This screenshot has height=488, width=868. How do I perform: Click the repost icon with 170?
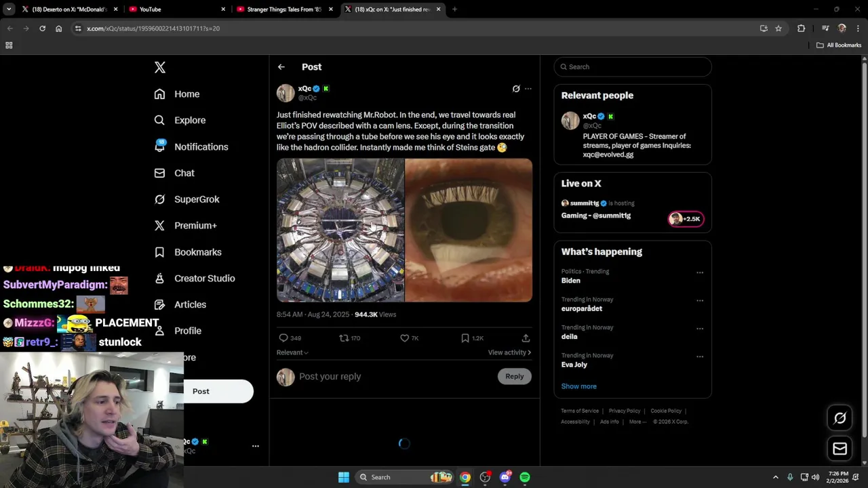[350, 338]
